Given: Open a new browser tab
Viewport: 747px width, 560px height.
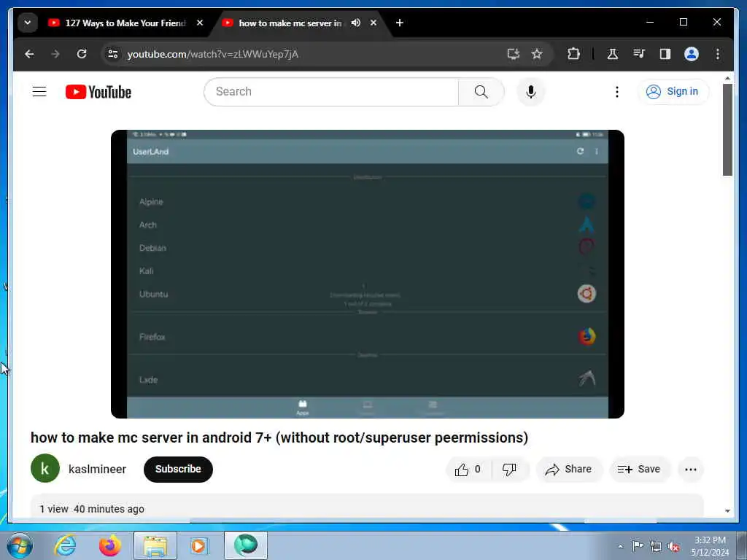Looking at the screenshot, I should tap(400, 23).
